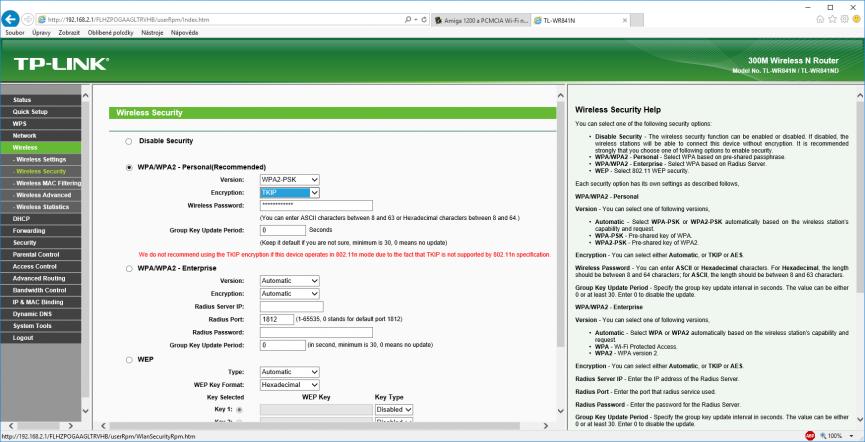Open the WPA2-PSK Version dropdown

pyautogui.click(x=289, y=178)
